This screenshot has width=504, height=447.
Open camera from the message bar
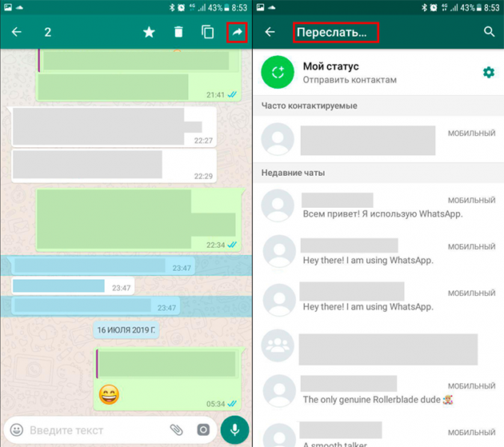coord(203,430)
